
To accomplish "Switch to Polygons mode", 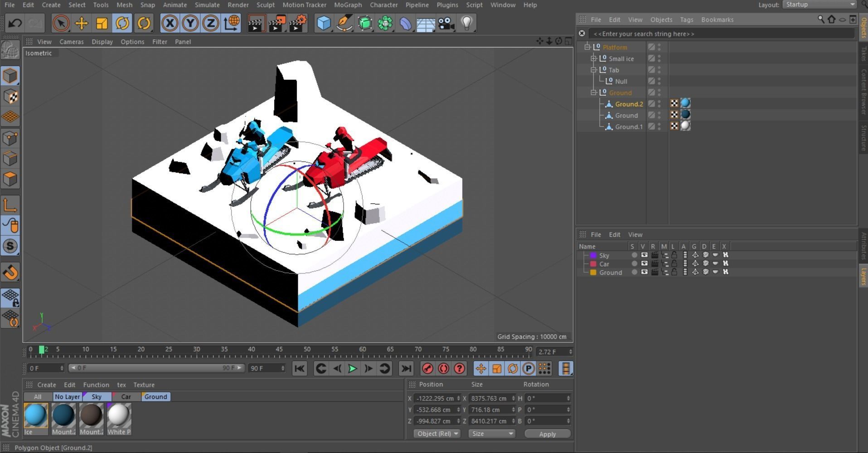I will tap(10, 179).
